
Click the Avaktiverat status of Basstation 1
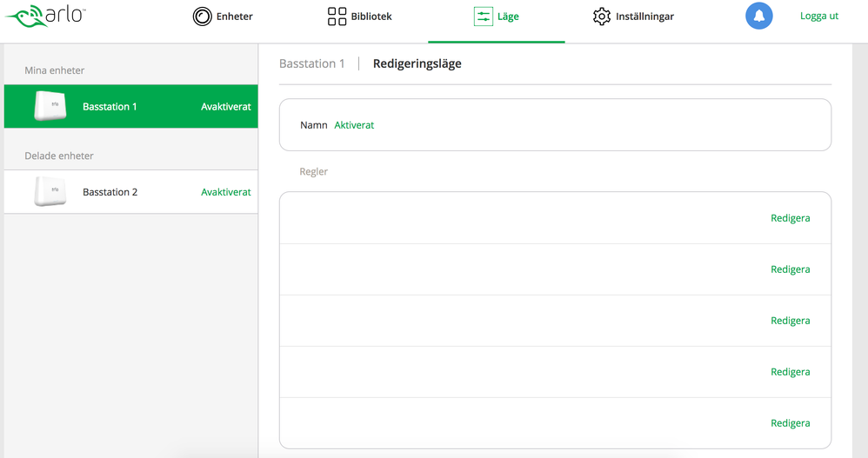[x=226, y=107]
